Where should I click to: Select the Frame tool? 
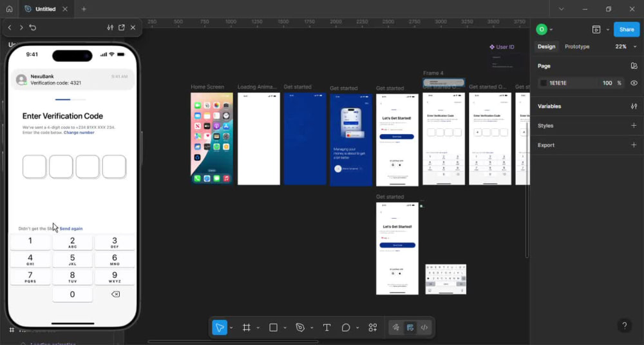(x=247, y=328)
